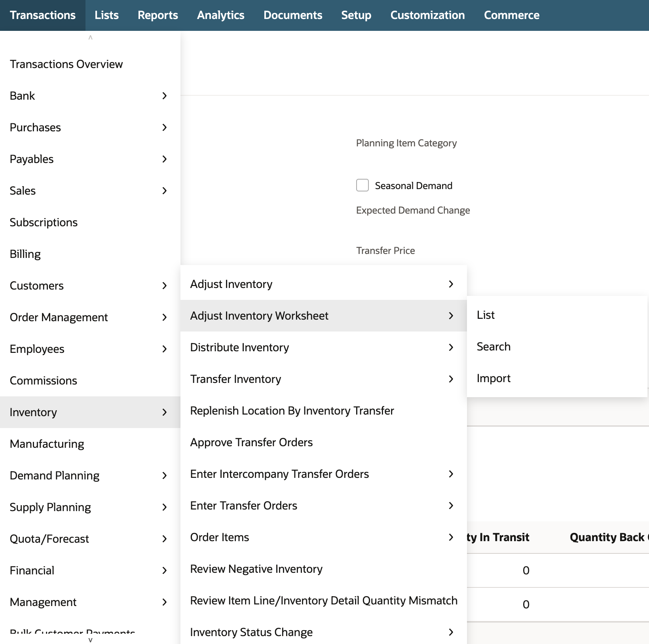
Task: Open the Setup menu
Action: (x=356, y=15)
